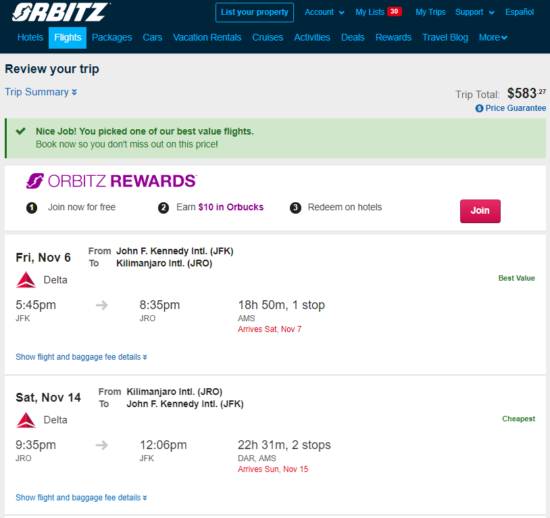Expand the More navigation menu
Screen dimensions: 550x518
click(x=493, y=38)
